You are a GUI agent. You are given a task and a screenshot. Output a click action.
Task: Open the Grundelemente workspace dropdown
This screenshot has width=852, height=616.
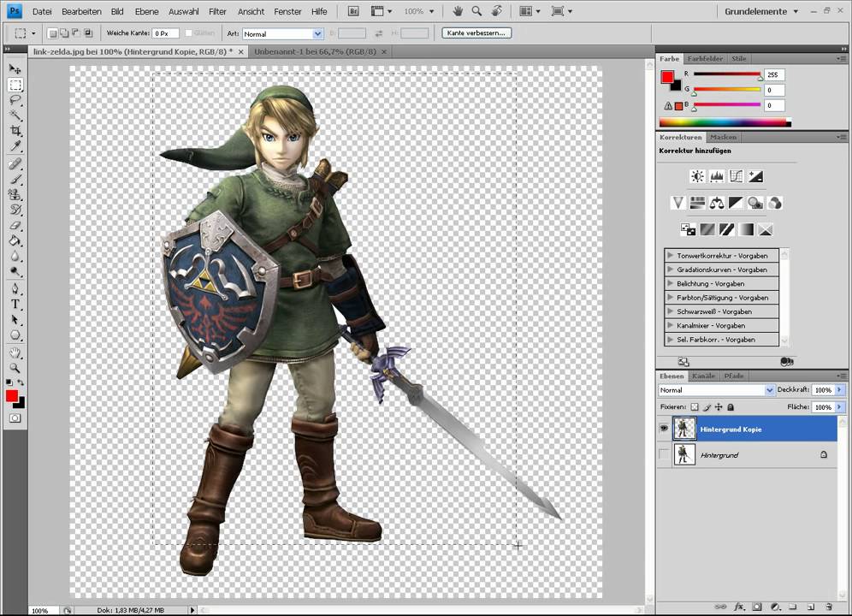coord(761,11)
